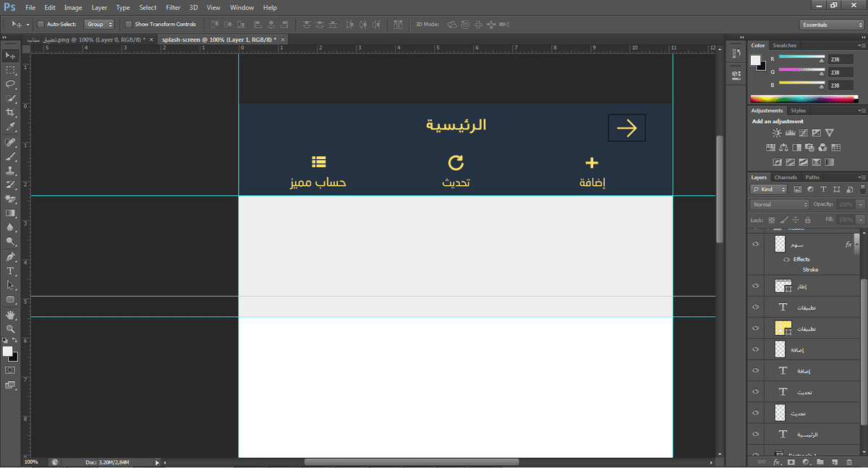Open the Normal blend mode dropdown
868x468 pixels.
pyautogui.click(x=780, y=205)
